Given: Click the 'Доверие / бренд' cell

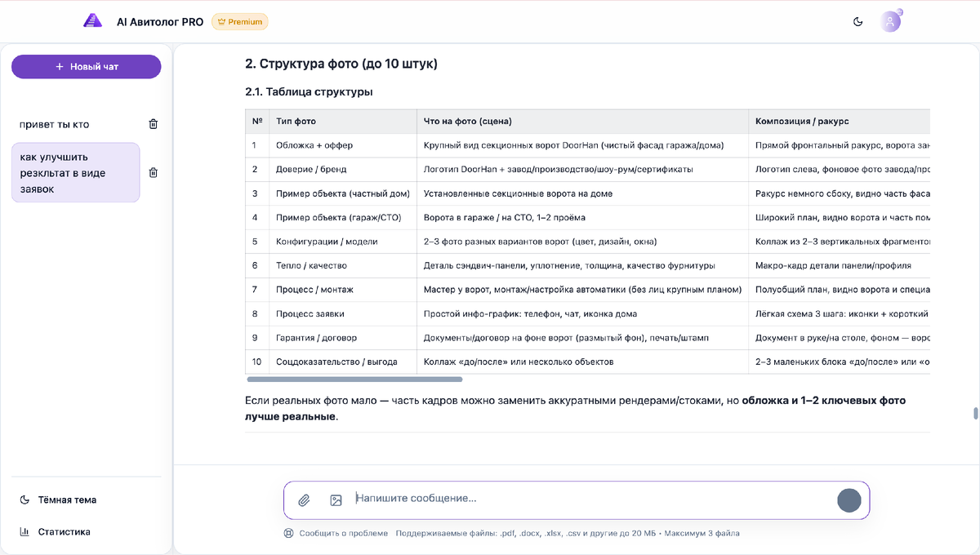Looking at the screenshot, I should (x=343, y=169).
